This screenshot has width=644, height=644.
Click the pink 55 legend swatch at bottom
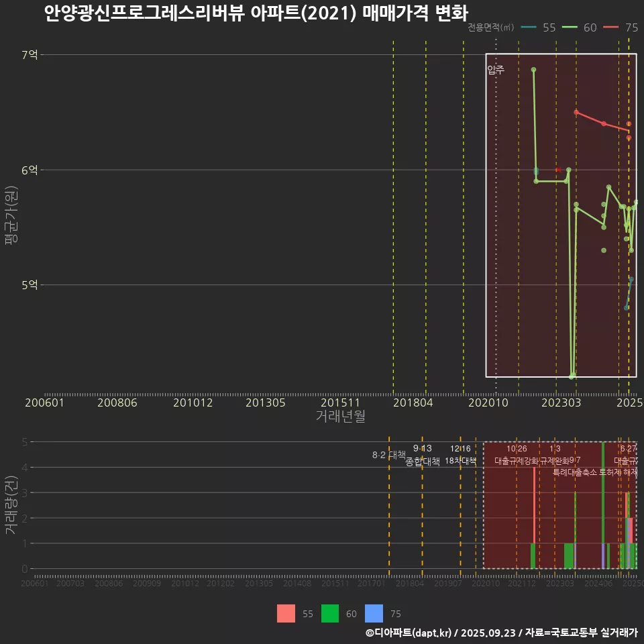coord(286,613)
